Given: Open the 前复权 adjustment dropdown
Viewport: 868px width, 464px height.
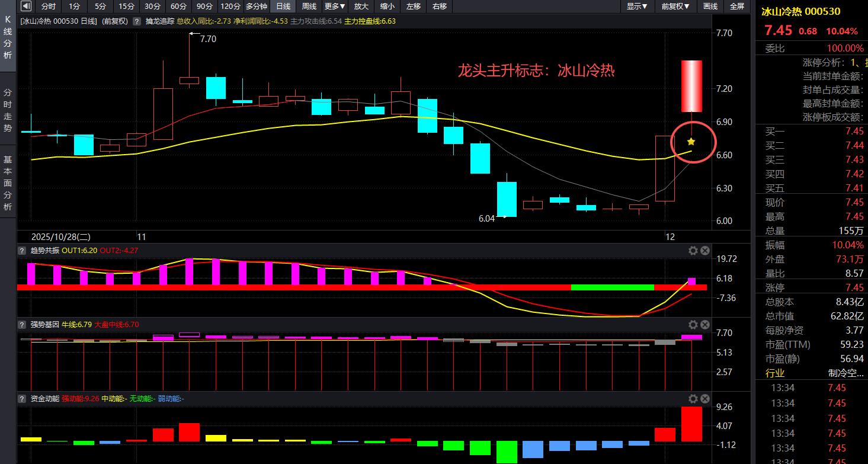Looking at the screenshot, I should 675,7.
